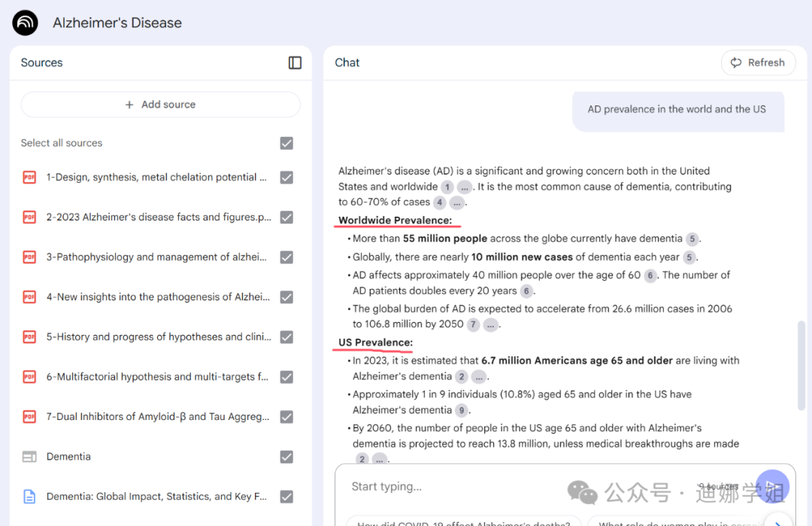Uncheck 2-2023 Alzheimer's disease facts checkbox
This screenshot has height=526, width=812.
click(x=286, y=217)
